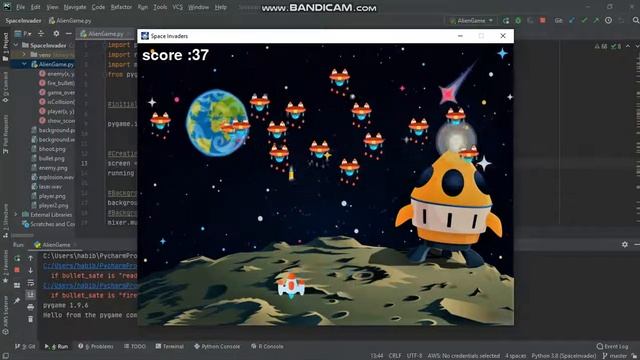Open the Tools menu
The height and width of the screenshot is (360, 640).
[160, 7]
